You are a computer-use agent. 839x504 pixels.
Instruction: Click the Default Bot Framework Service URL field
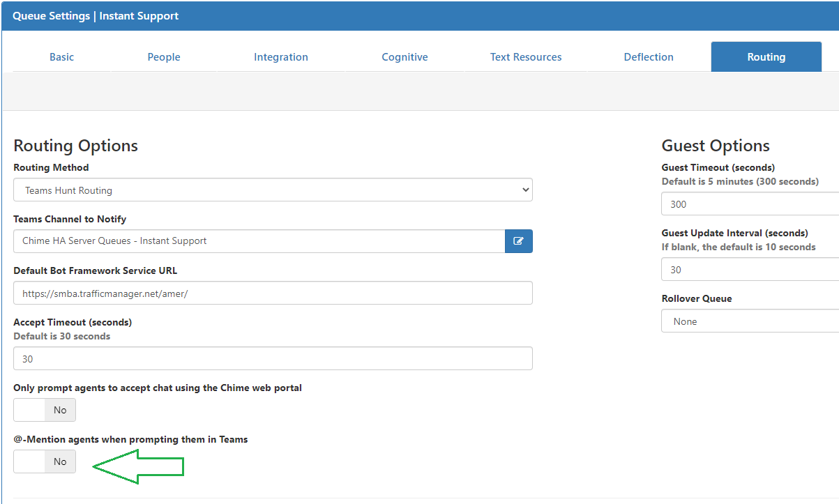pos(273,293)
